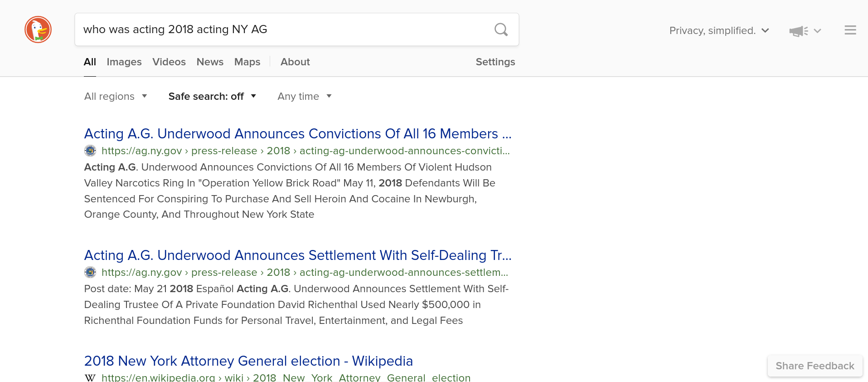Click the acting-ag-underwood-announces-convicti URL
868x382 pixels.
[x=305, y=151]
